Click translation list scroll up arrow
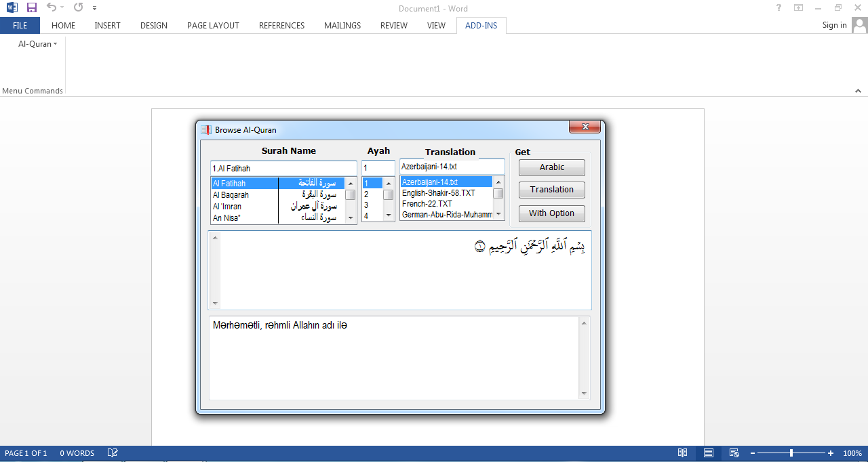The width and height of the screenshot is (868, 462). tap(498, 182)
